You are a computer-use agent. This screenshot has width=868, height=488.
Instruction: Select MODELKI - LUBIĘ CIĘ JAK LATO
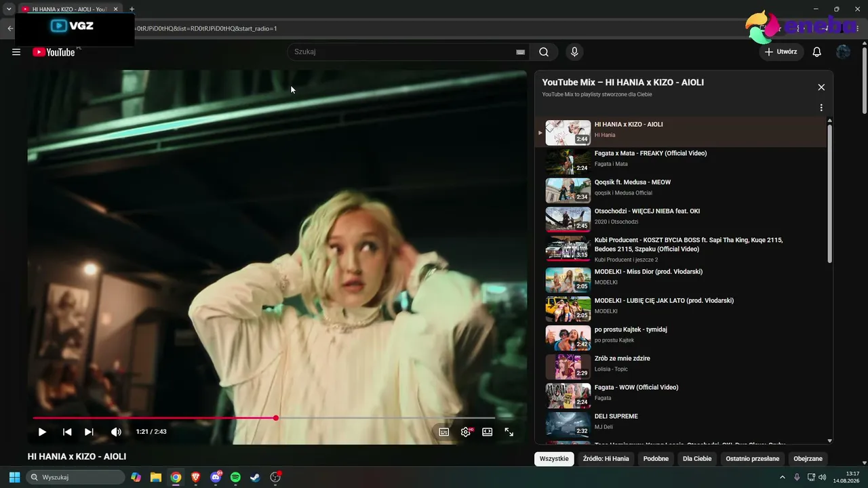click(681, 308)
